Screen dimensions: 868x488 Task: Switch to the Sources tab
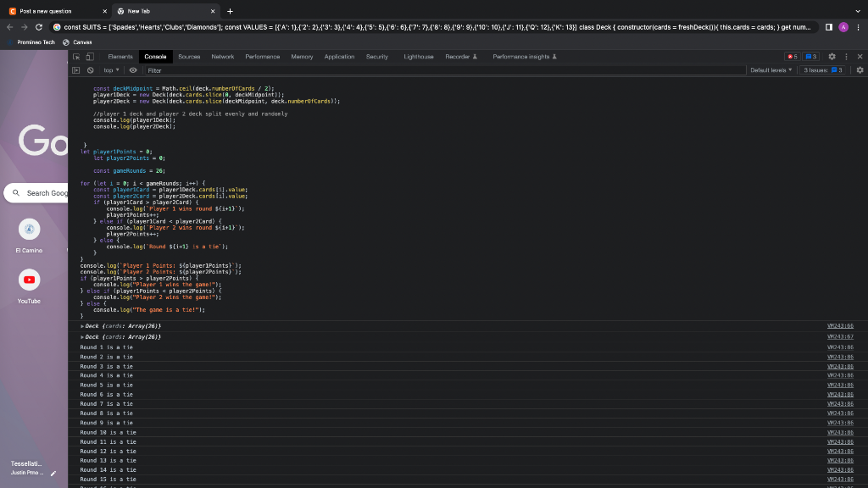pyautogui.click(x=189, y=57)
